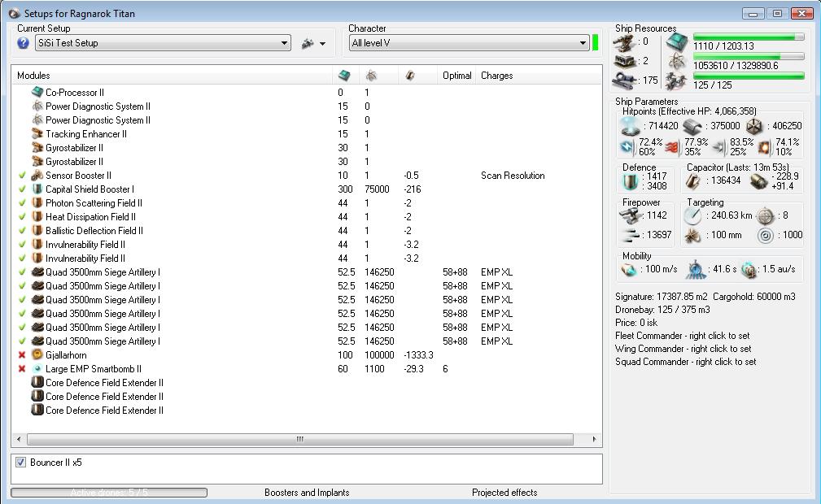
Task: Click Fleet Commander - right click to set
Action: tap(682, 336)
